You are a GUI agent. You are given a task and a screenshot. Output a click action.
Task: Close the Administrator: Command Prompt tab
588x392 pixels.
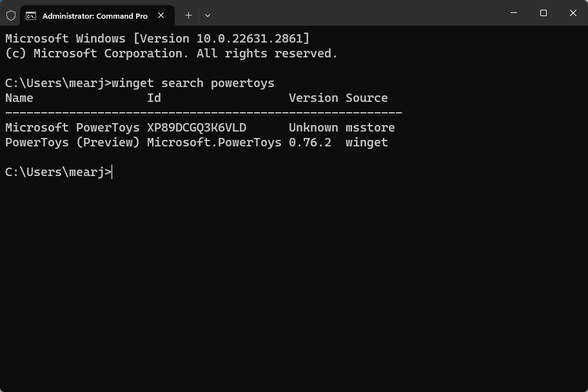coord(161,15)
